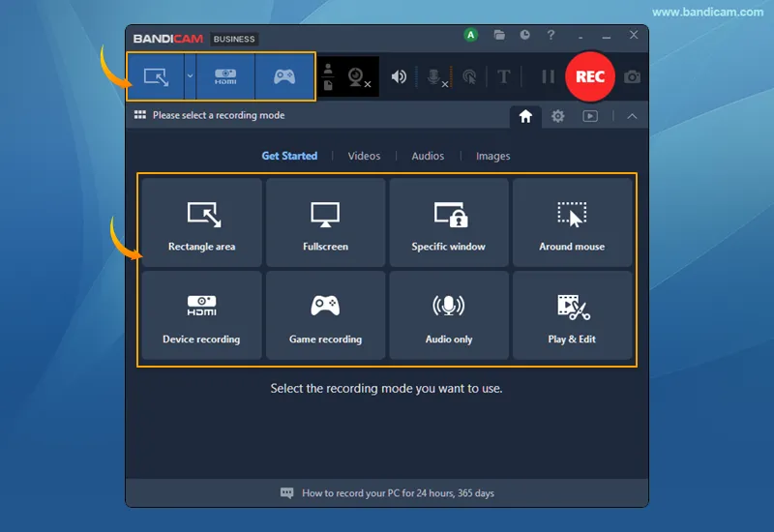Click the small dash compact mode button

coord(580,37)
